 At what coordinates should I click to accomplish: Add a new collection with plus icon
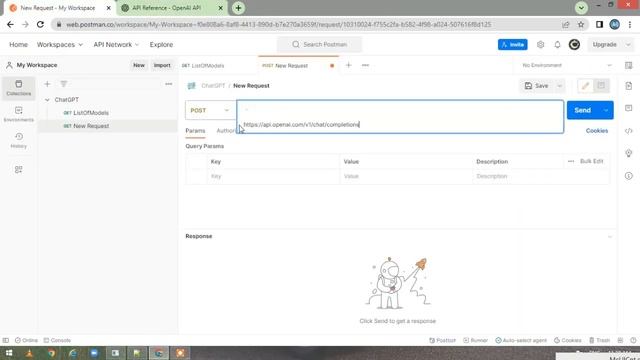[x=47, y=84]
